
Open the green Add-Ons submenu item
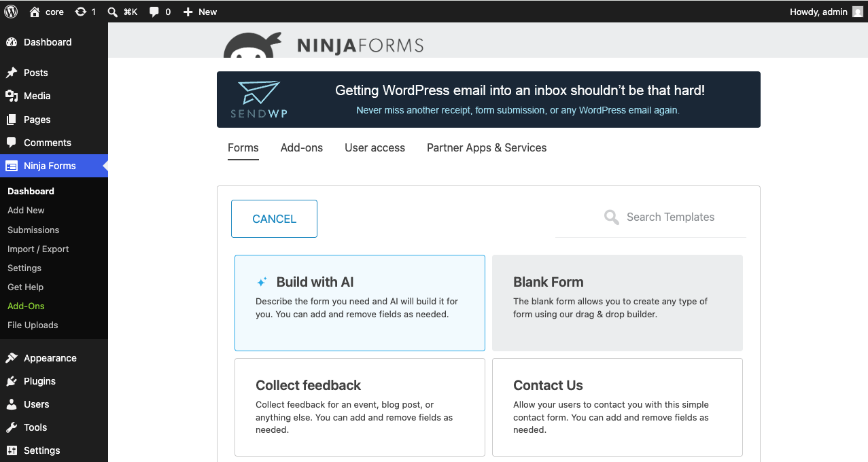[26, 306]
